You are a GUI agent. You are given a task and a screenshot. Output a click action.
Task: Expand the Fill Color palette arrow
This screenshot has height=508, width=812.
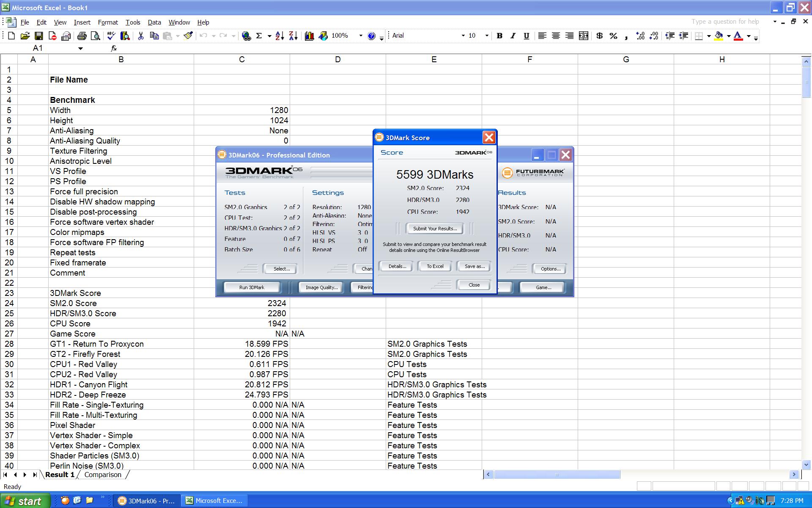coord(729,36)
